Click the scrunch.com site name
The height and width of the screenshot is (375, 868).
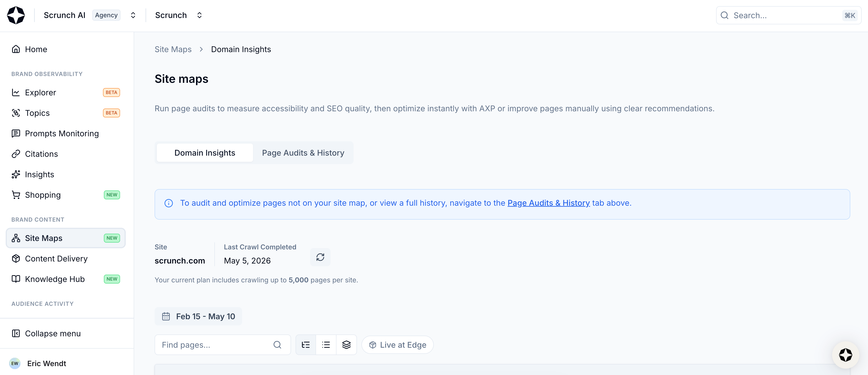pyautogui.click(x=180, y=261)
